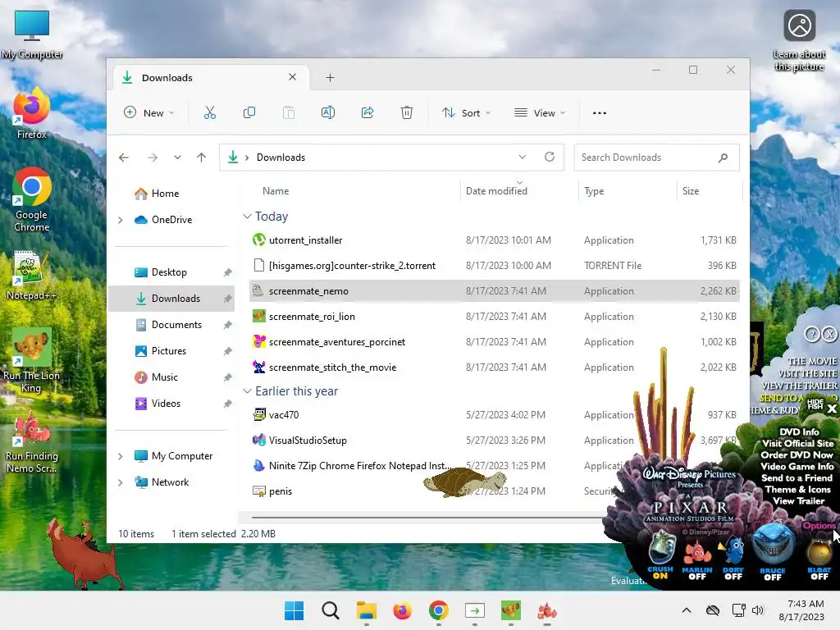Select utorrent_installer file
840x630 pixels.
tap(495, 240)
